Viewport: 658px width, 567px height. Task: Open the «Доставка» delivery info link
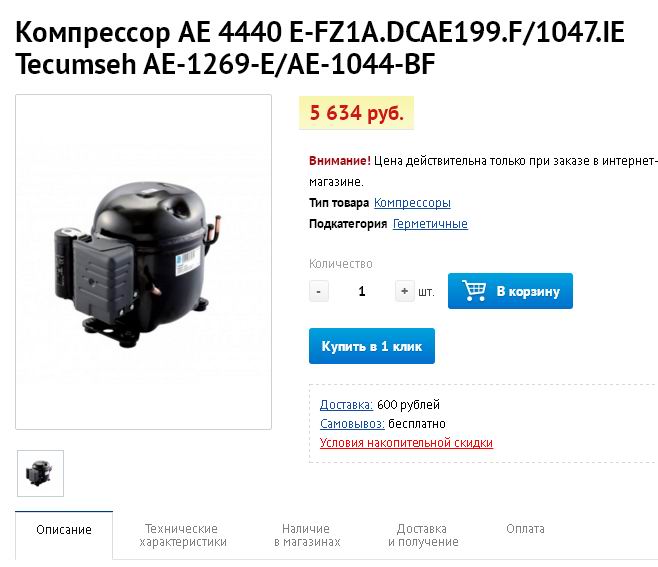click(346, 405)
